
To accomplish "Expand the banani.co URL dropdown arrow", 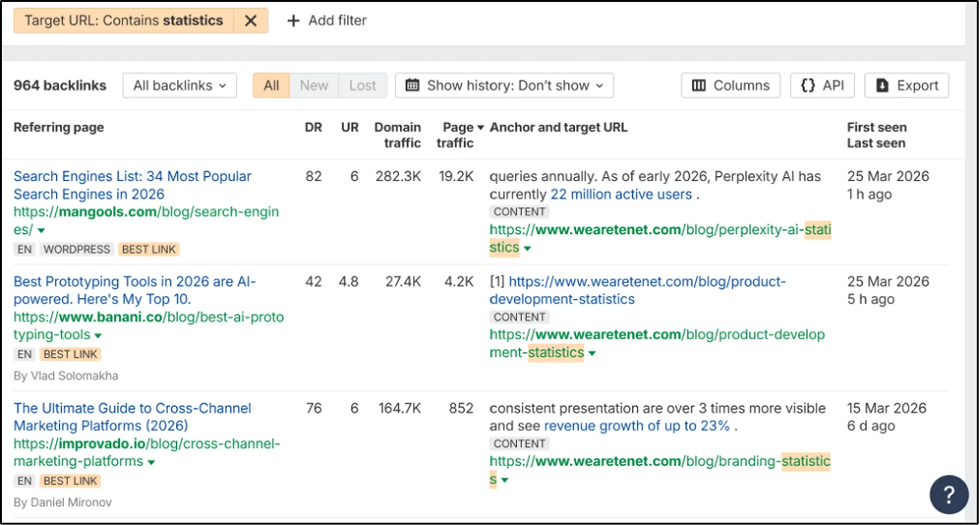I will click(x=98, y=336).
